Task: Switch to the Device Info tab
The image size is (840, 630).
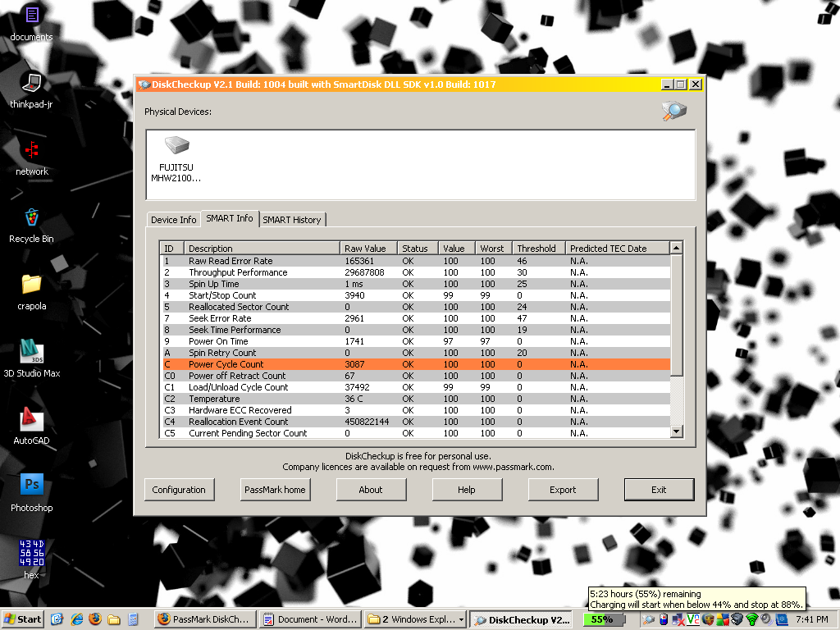Action: point(174,220)
